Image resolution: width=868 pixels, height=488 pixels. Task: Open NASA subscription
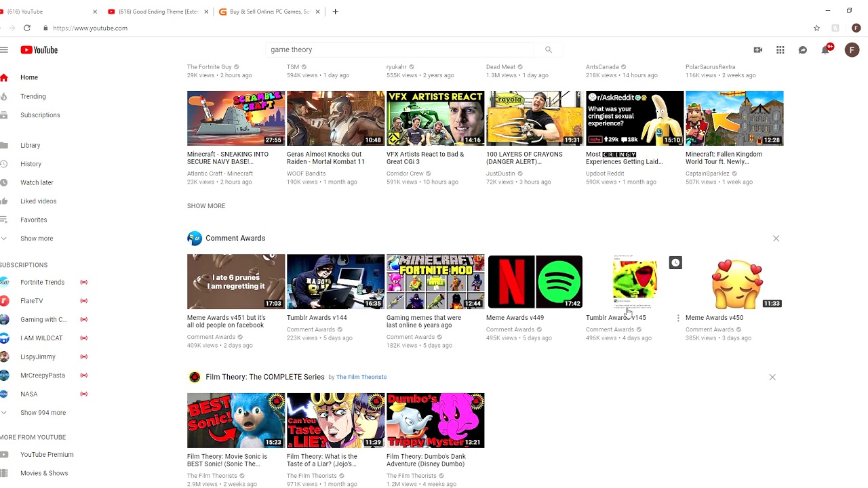29,394
